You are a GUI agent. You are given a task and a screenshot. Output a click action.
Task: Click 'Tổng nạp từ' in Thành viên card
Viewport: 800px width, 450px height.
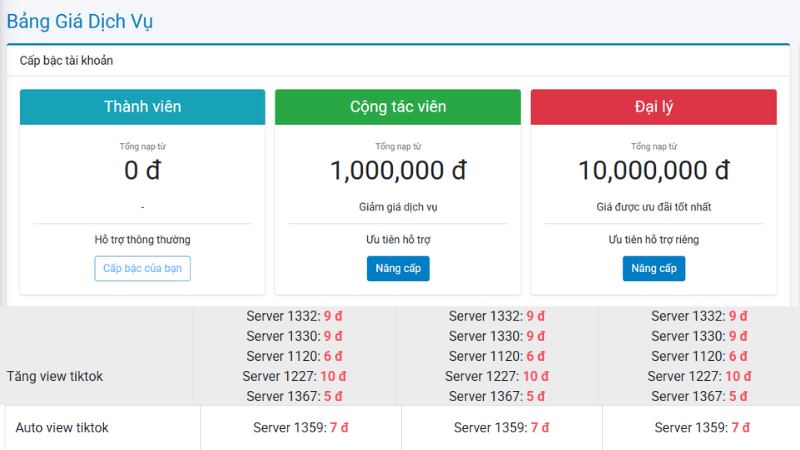tap(142, 146)
